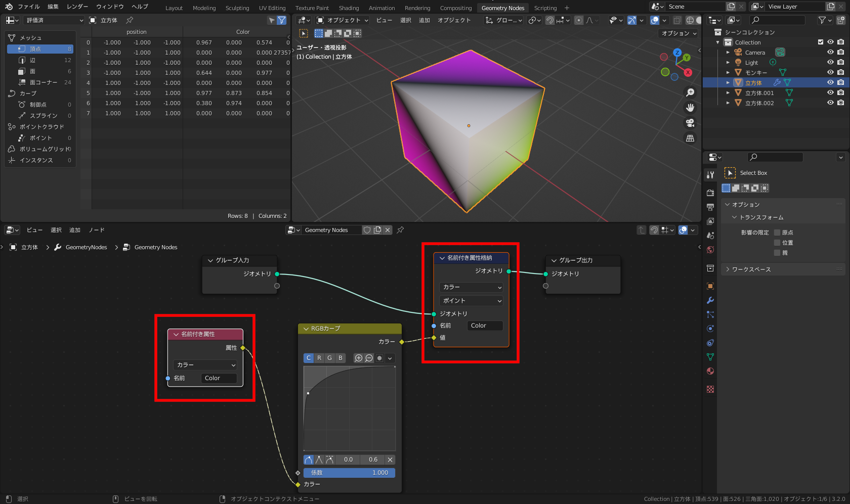Open the ノード menu in node editor
This screenshot has height=504, width=850.
[97, 230]
